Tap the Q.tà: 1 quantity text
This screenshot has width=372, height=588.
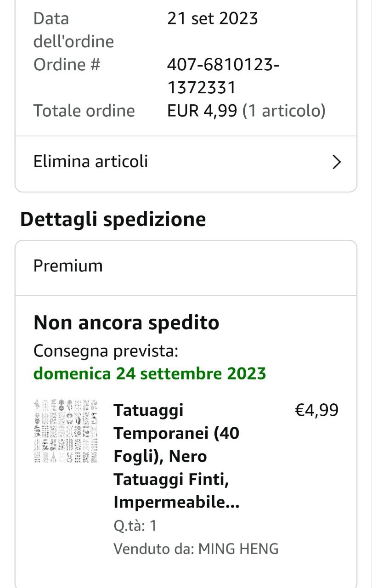point(135,526)
